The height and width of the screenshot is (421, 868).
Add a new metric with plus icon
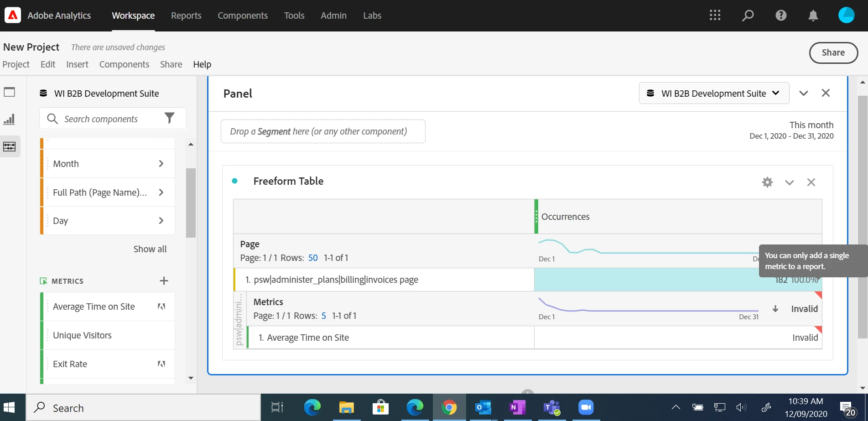coord(164,281)
